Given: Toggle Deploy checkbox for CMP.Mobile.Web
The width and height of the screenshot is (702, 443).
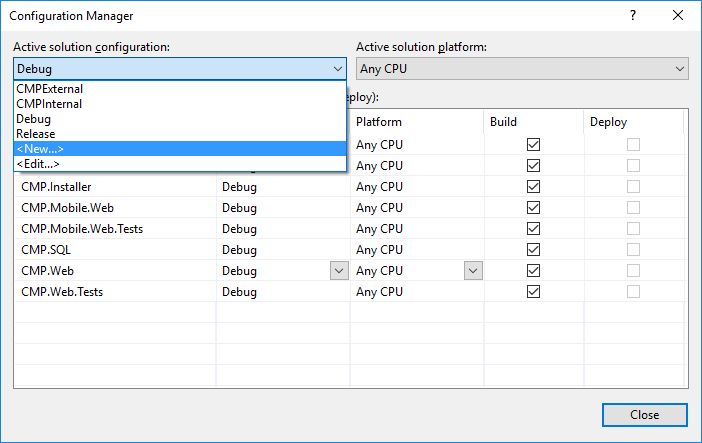Looking at the screenshot, I should point(633,207).
